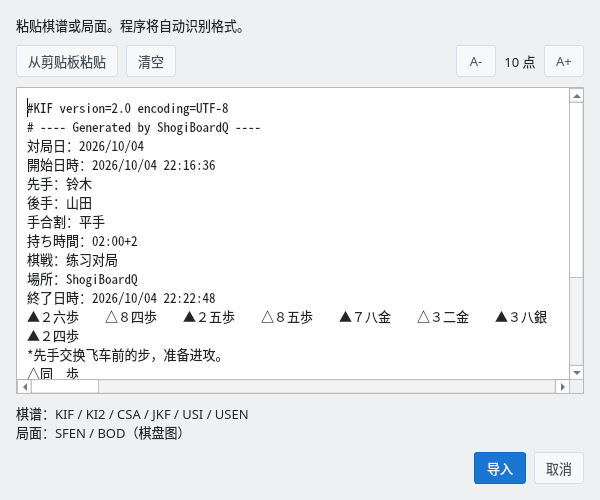Click the horizontal scrollbar left arrow

click(24, 386)
